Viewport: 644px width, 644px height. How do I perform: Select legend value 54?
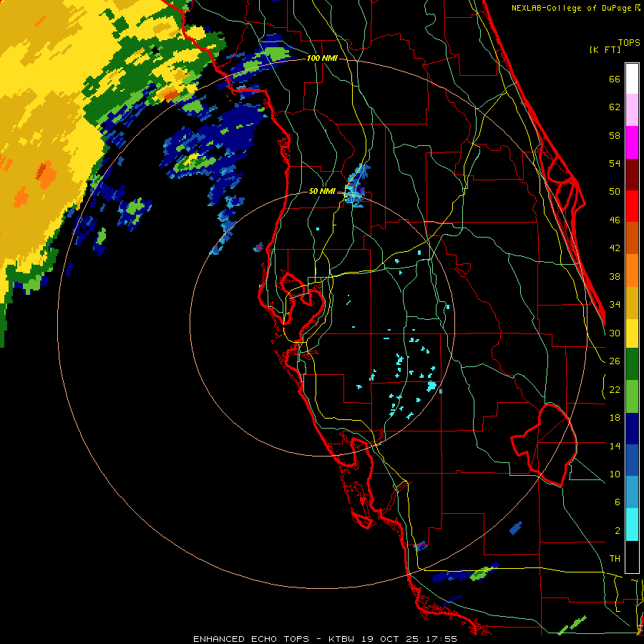click(615, 163)
